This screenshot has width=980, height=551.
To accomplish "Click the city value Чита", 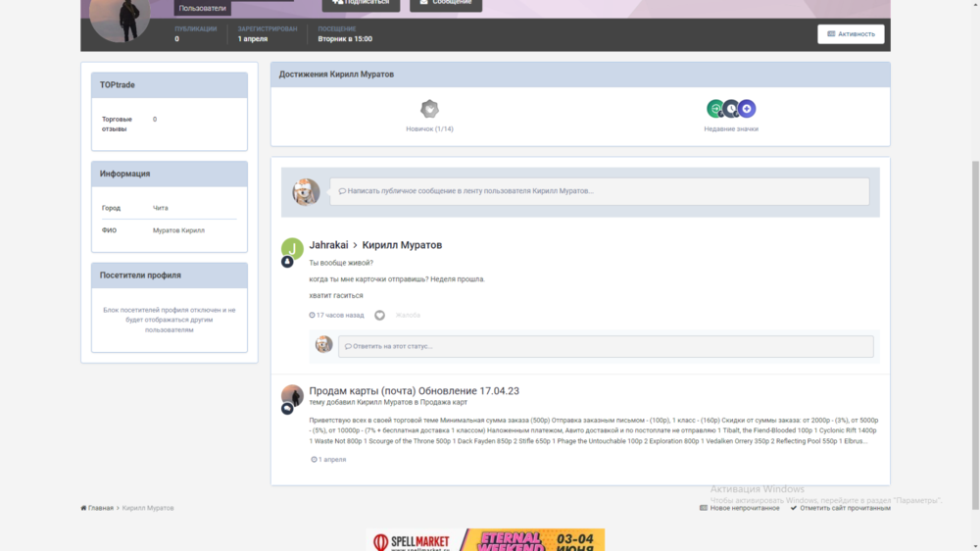I will click(161, 208).
